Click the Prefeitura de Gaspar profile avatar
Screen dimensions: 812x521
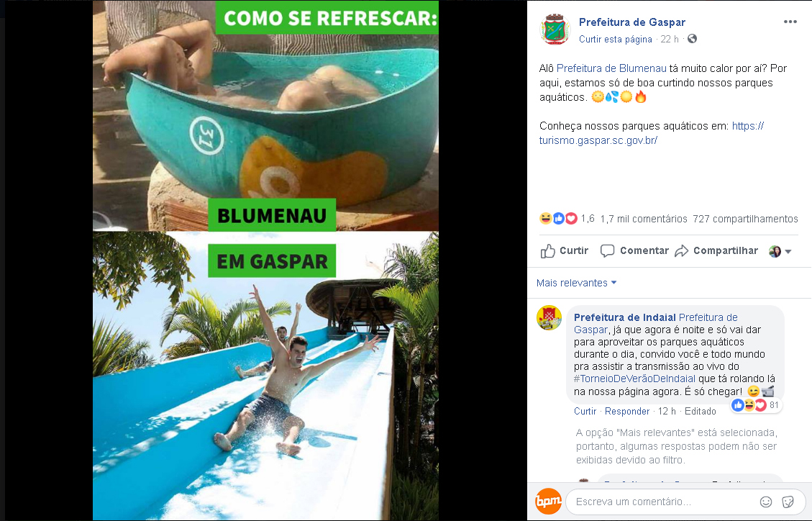coord(555,30)
